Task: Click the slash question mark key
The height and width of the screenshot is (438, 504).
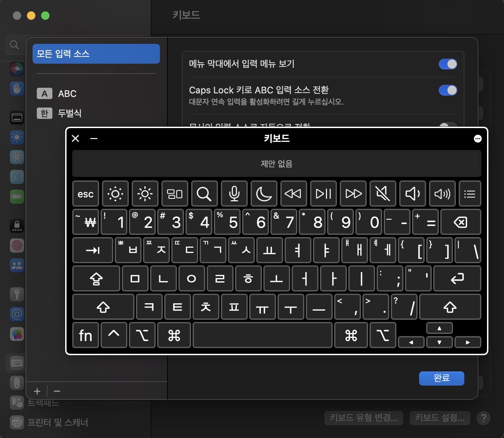Action: [404, 307]
